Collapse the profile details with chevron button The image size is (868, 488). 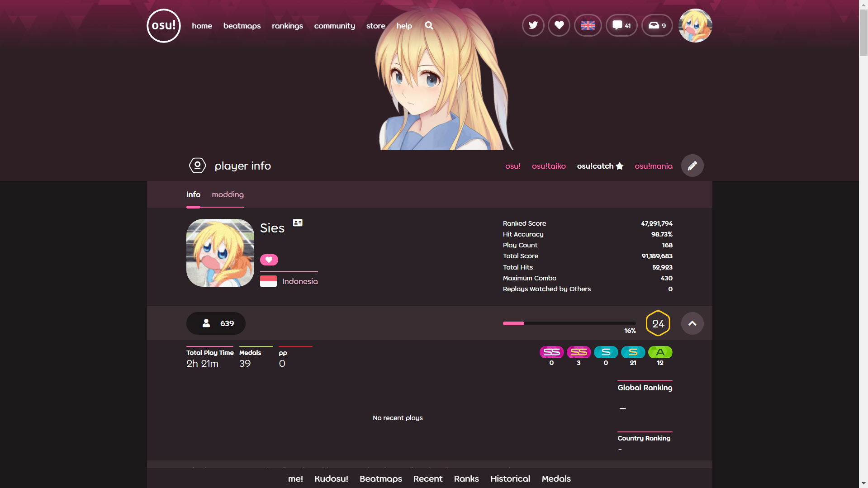[692, 323]
